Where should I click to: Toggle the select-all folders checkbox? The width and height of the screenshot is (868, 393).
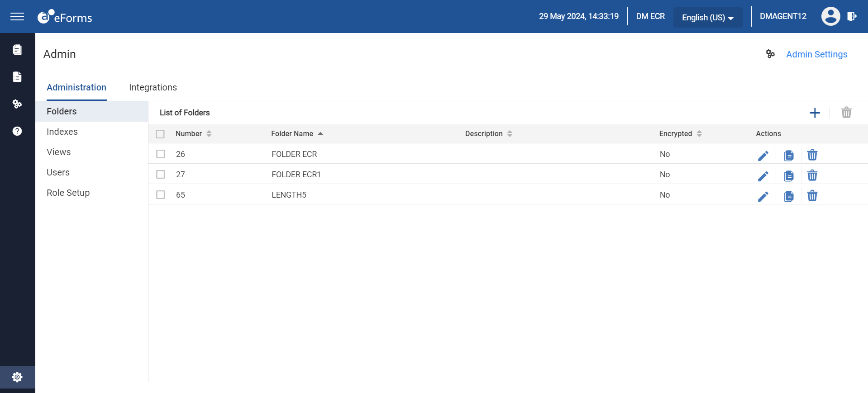160,134
